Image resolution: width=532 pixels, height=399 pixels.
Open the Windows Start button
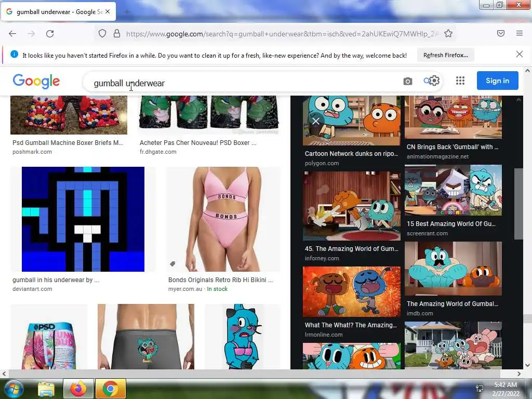coord(14,389)
